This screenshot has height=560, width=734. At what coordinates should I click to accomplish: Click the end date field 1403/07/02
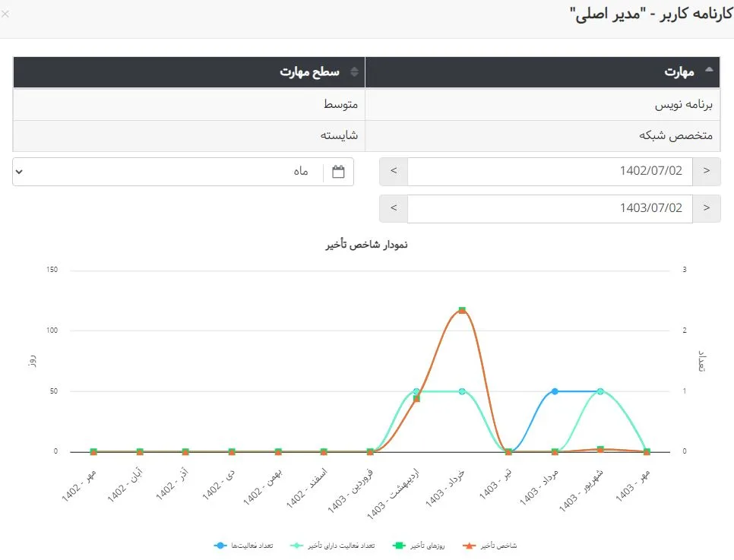point(550,208)
